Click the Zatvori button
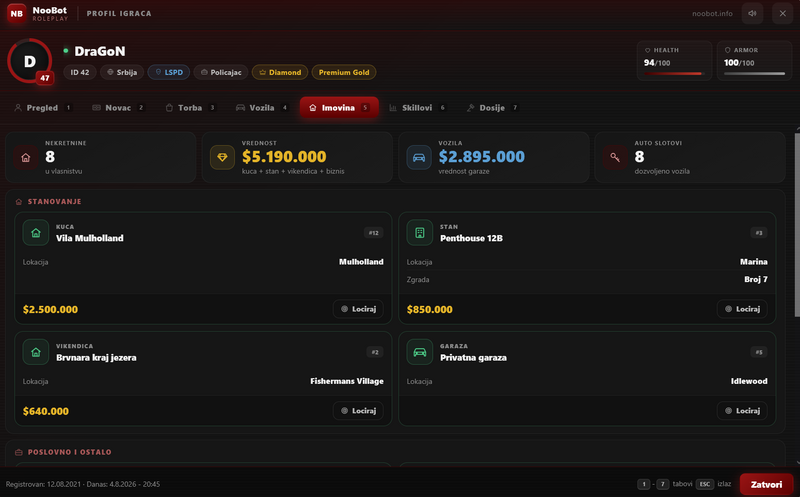800x497 pixels. [x=766, y=484]
